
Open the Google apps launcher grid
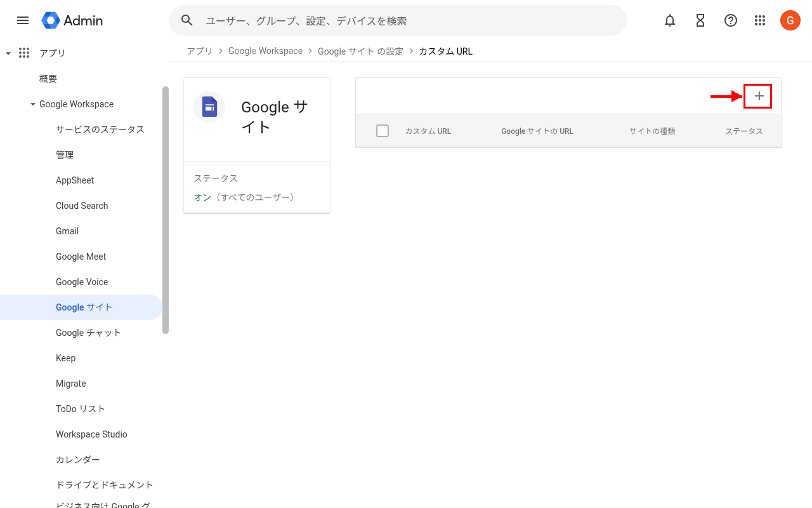(x=760, y=20)
